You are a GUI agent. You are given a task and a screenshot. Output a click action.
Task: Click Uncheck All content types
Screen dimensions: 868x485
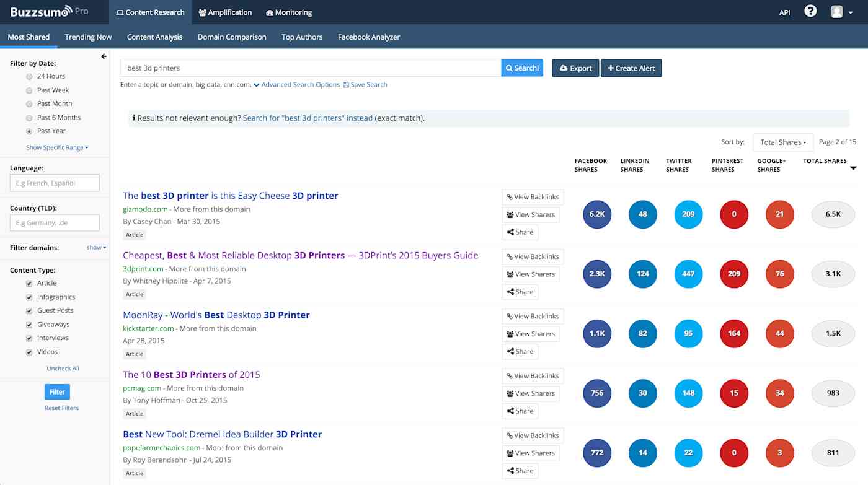tap(63, 368)
